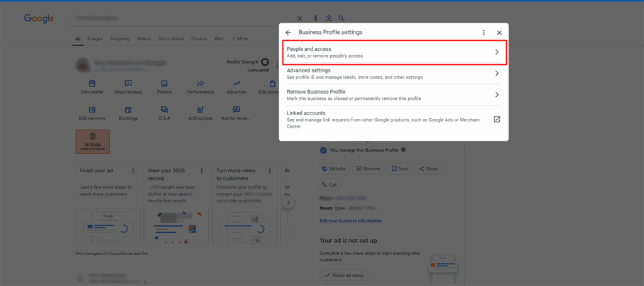Click the Google logo
Viewport: 644px width, 286px height.
click(x=39, y=19)
